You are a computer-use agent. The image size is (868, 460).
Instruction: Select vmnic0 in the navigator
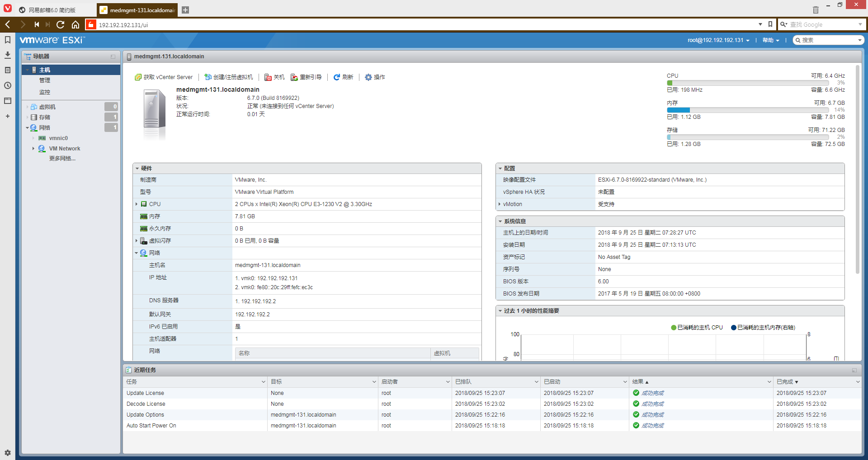(x=58, y=138)
